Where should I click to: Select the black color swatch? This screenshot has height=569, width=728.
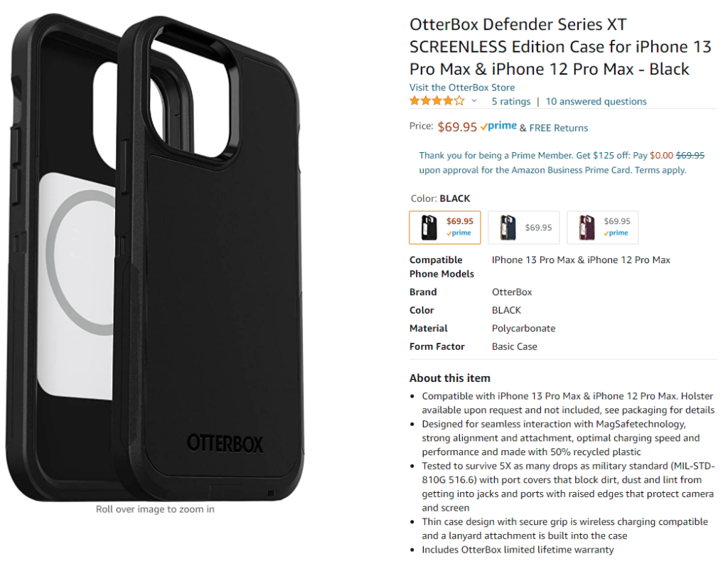pyautogui.click(x=445, y=228)
